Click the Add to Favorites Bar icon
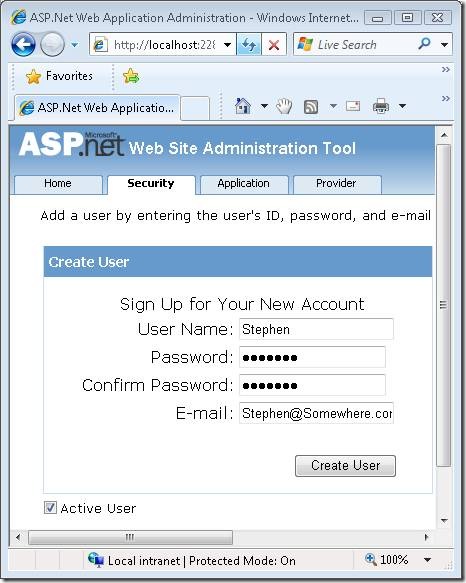 [x=131, y=76]
